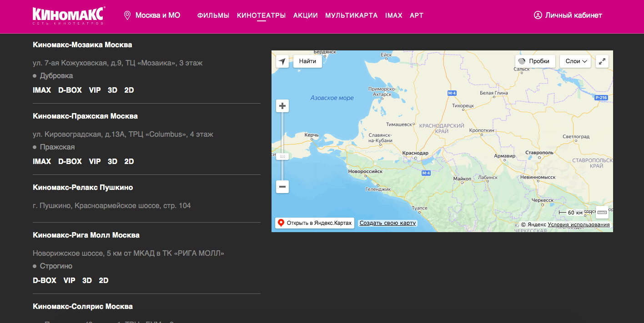Click the traffic light icon in Пробки
644x323 pixels.
522,61
